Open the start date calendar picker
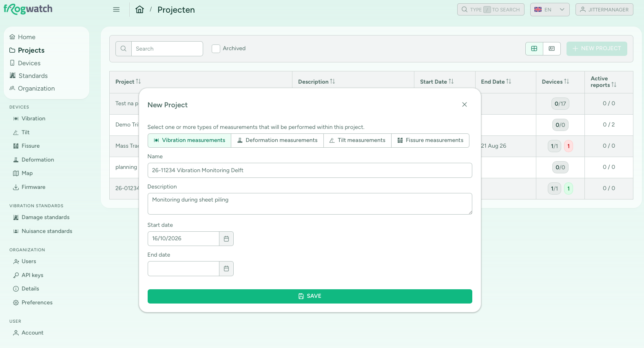644x348 pixels. [226, 239]
